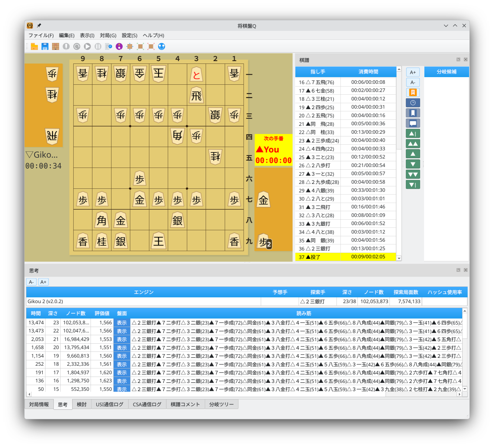Click 表示 on the depth 23 analysis line
Image resolution: width=494 pixels, height=448 pixels.
(122, 322)
